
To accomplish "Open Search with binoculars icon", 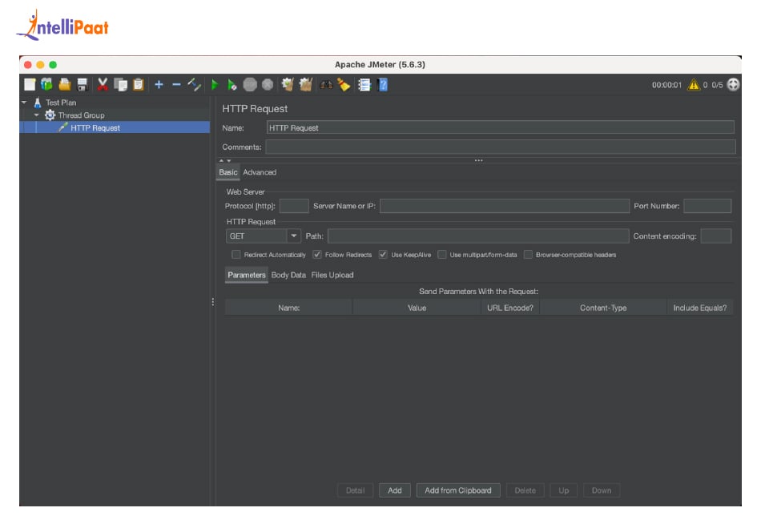I will click(x=326, y=84).
